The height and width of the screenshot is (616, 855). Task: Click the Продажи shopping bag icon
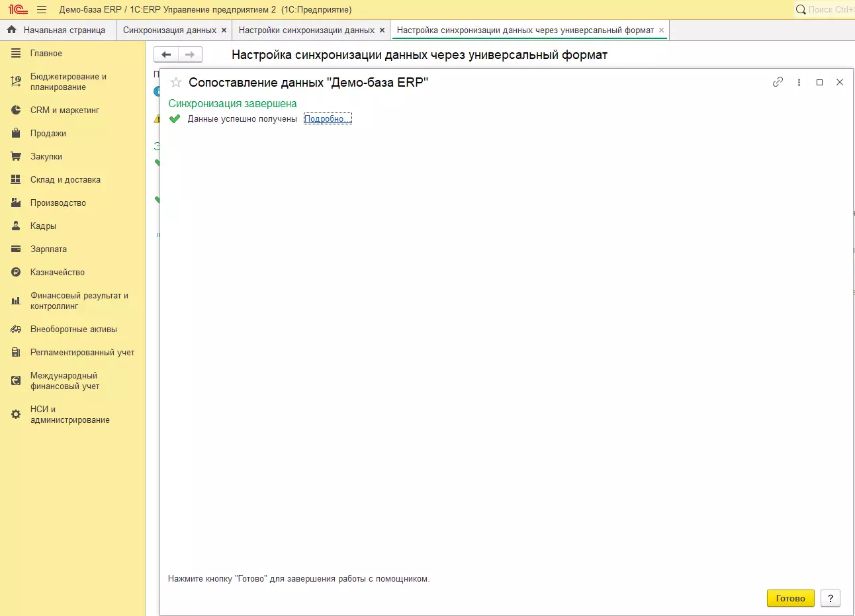[x=16, y=134]
